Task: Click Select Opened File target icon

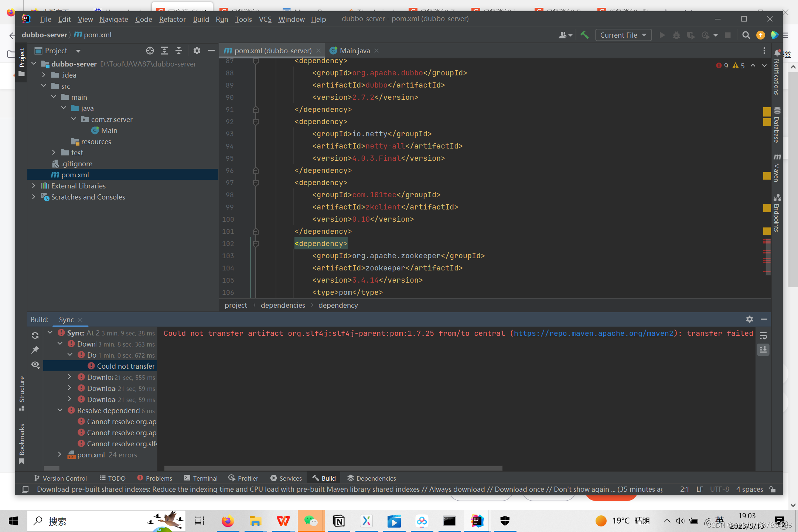Action: pyautogui.click(x=150, y=51)
